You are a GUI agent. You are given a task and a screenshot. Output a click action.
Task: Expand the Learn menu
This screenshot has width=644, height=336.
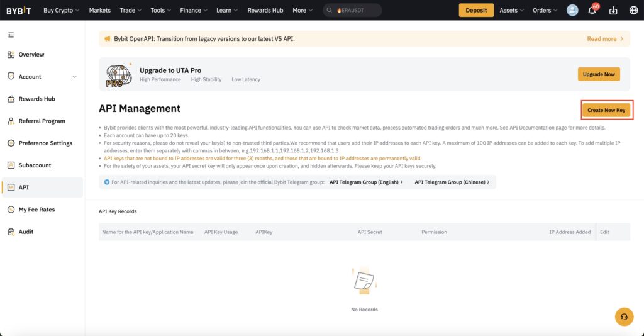[x=226, y=10]
